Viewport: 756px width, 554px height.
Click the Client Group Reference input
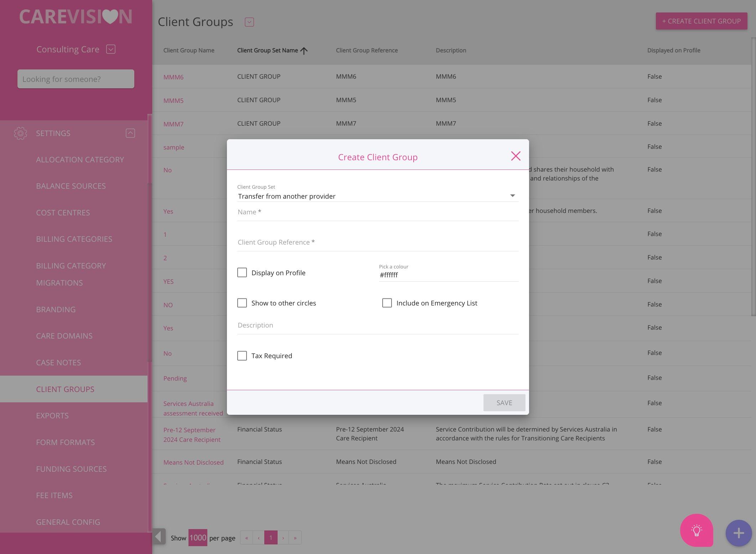[x=378, y=242]
